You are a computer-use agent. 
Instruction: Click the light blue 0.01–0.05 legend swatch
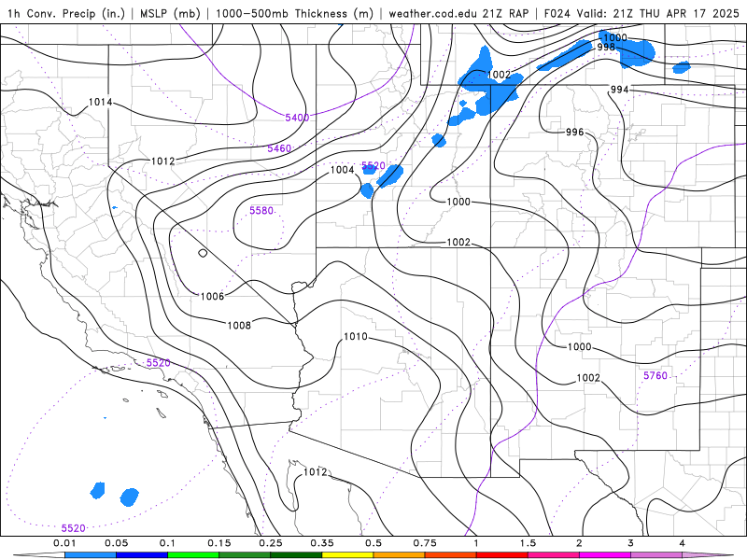91,555
